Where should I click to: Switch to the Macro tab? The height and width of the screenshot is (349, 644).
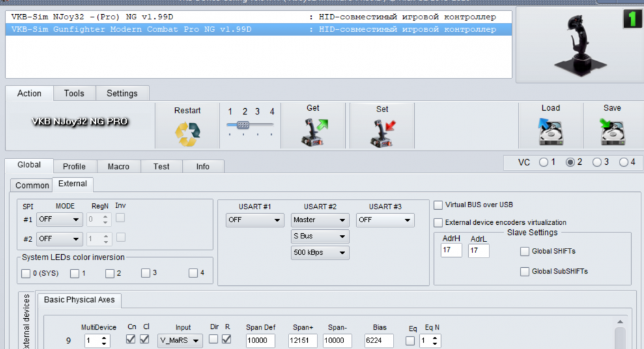pos(118,166)
